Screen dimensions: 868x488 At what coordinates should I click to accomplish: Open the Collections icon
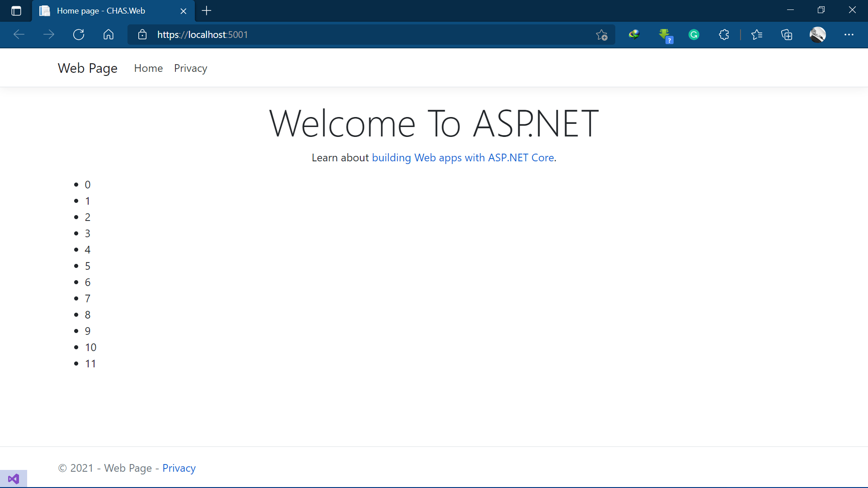787,35
